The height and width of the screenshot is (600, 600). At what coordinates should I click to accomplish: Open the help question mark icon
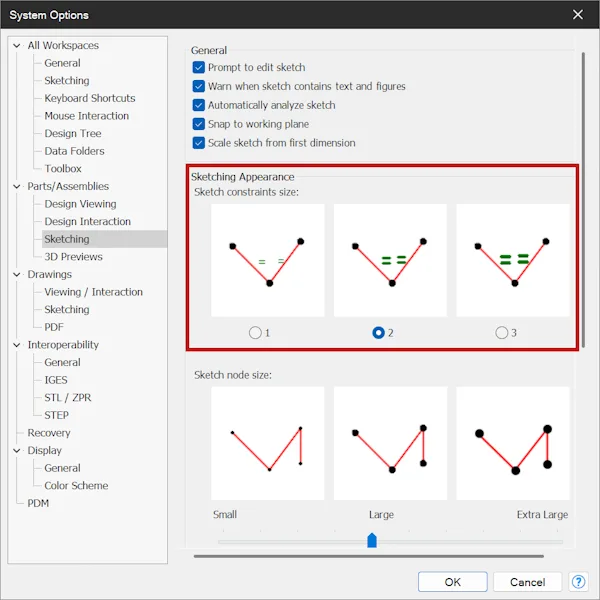tap(578, 582)
